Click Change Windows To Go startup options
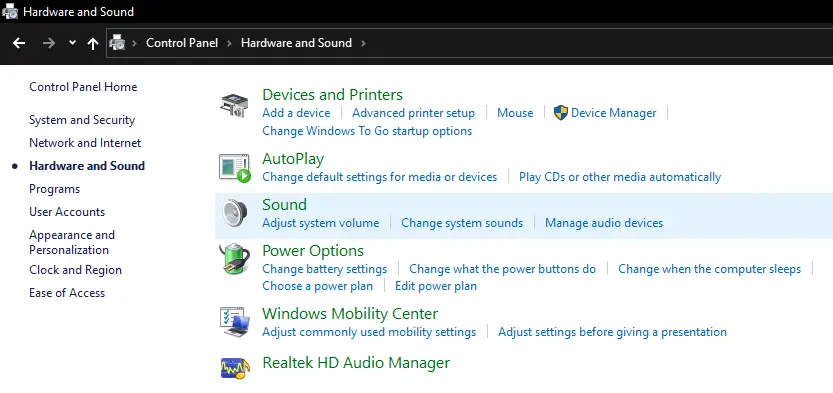This screenshot has width=833, height=393. (x=367, y=131)
